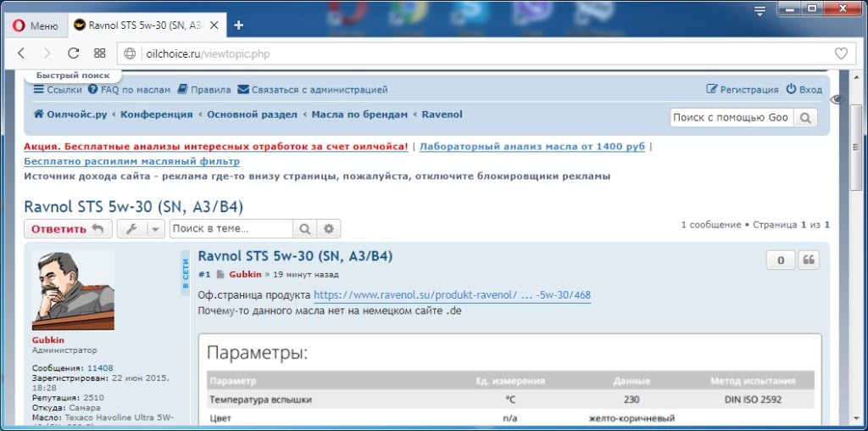Viewport: 868px width, 431px height.
Task: Open Лабораторный анализ масла link
Action: coord(532,147)
